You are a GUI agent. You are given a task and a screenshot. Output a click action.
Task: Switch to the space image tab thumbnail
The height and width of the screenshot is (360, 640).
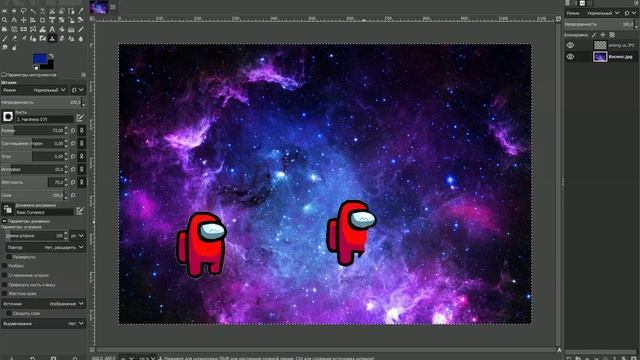click(x=99, y=7)
